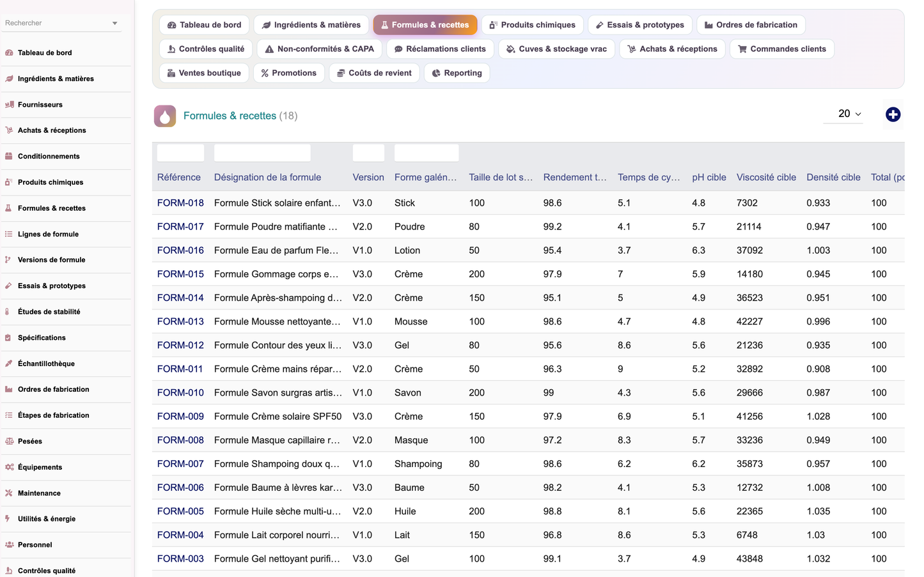The image size is (924, 577).
Task: Click the Utilités & énergie bolt icon
Action: (x=9, y=519)
